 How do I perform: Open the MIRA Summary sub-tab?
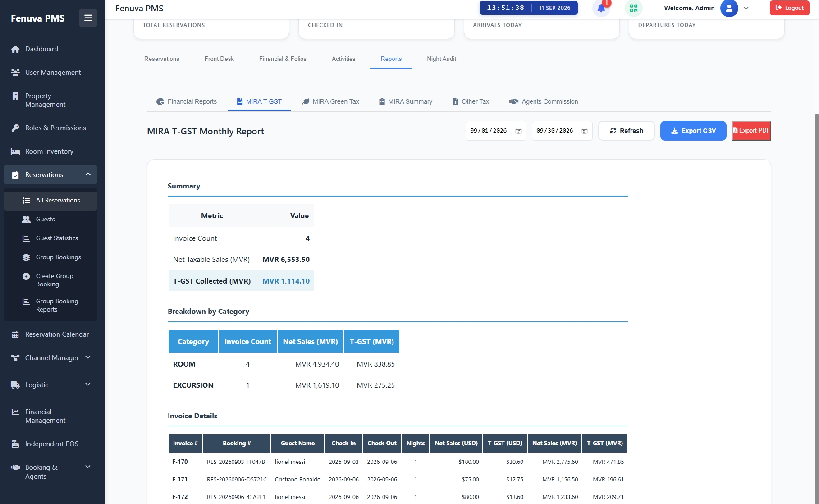coord(406,102)
